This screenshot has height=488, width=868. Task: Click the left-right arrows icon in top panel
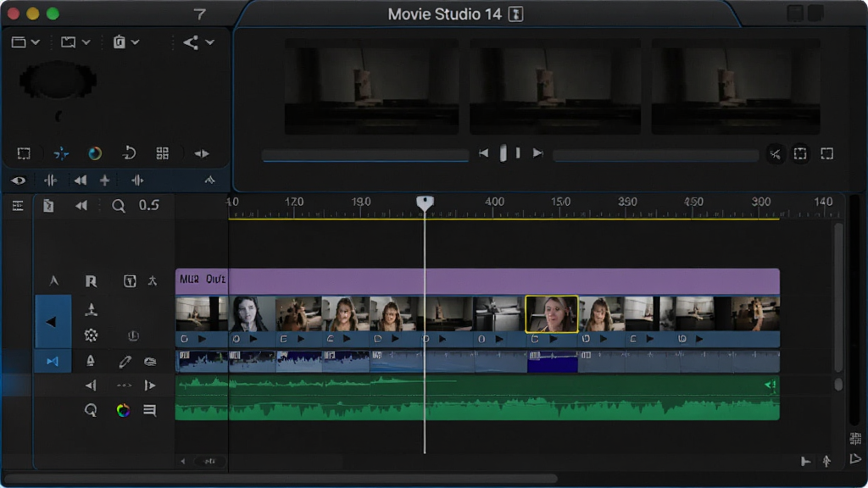(202, 154)
